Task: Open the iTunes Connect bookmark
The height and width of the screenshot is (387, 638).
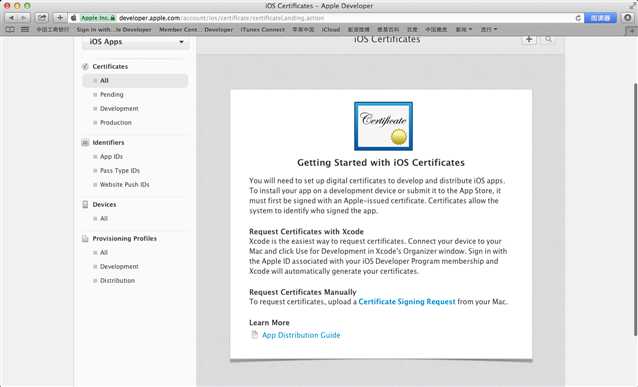Action: point(262,29)
